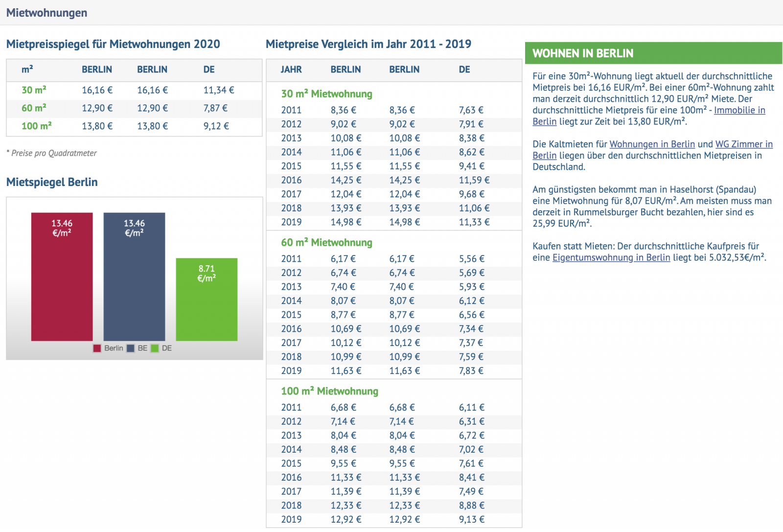This screenshot has height=532, width=783.
Task: Click the green DE legend swatch
Action: 155,348
